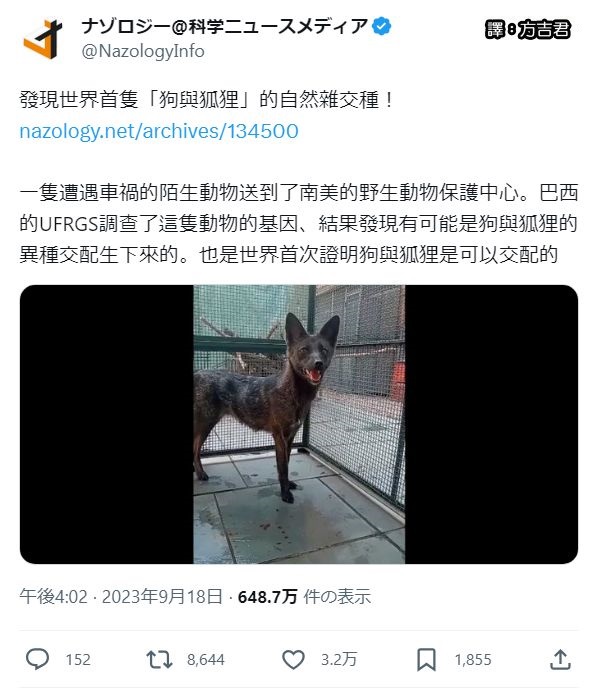Play the dog-fox hybrid video

coord(299,424)
